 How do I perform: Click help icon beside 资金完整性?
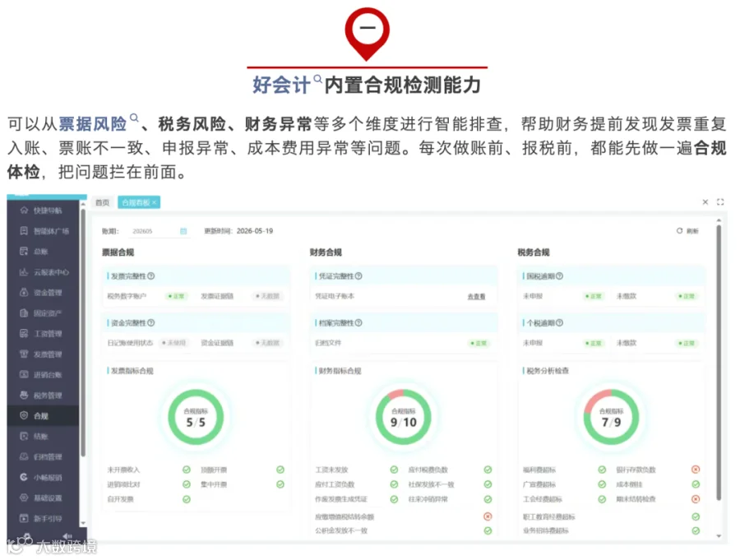click(x=151, y=322)
